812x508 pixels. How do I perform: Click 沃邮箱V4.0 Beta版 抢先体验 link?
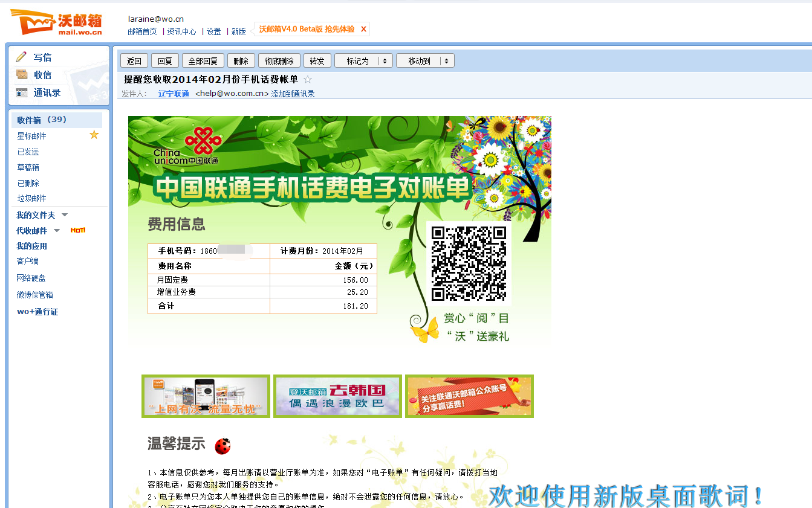307,29
